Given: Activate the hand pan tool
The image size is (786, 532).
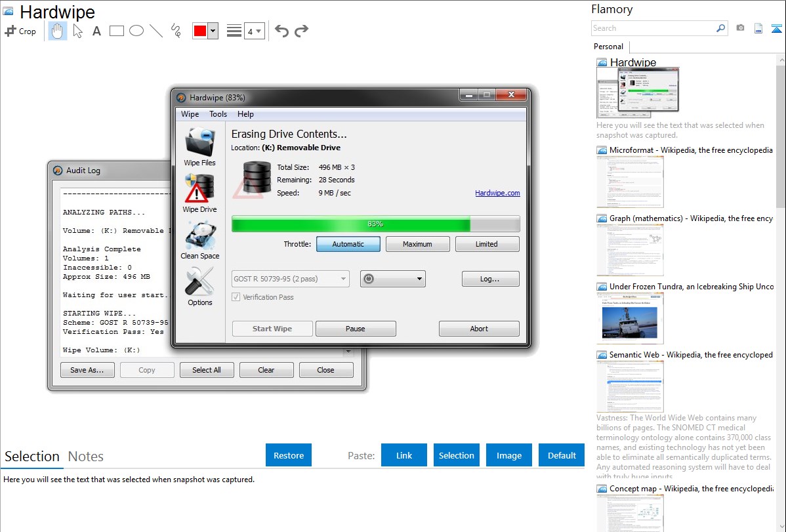Looking at the screenshot, I should tap(57, 31).
